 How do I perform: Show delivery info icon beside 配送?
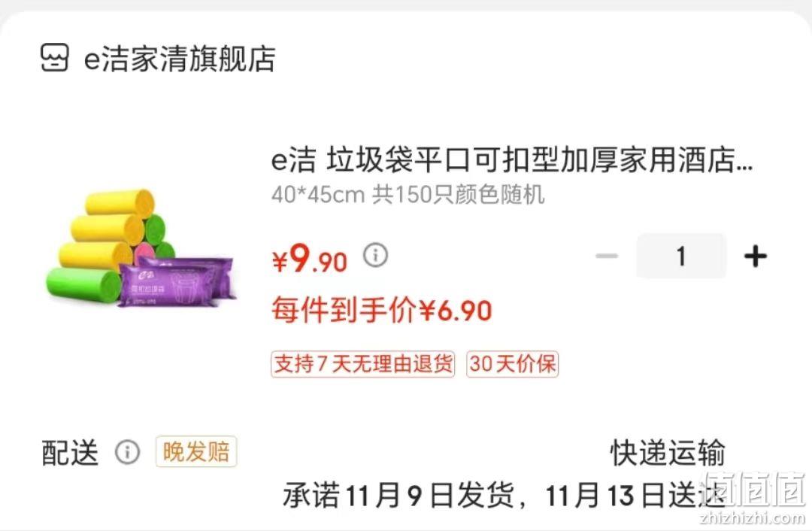tap(127, 452)
